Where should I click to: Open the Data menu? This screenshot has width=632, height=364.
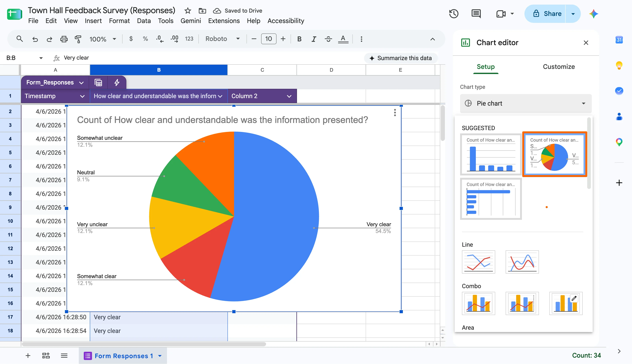(x=144, y=21)
